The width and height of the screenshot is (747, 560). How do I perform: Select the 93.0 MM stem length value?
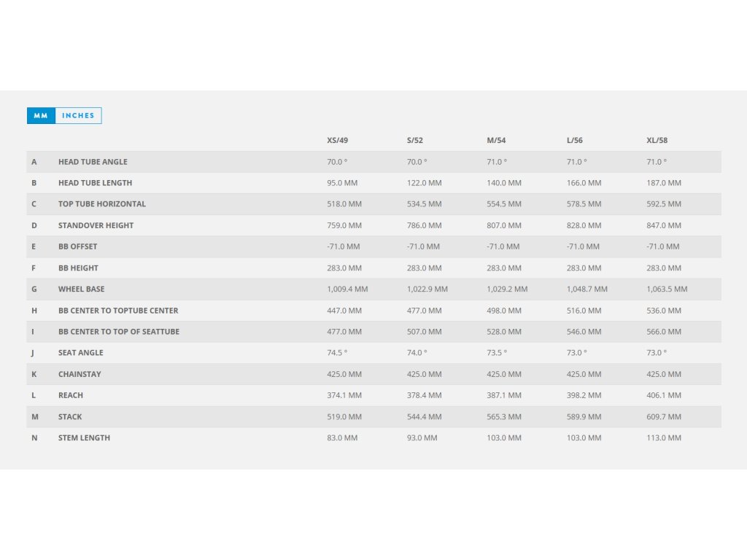422,437
